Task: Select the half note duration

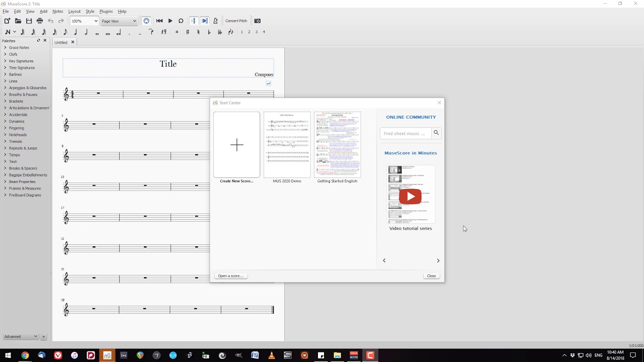Action: click(x=86, y=32)
